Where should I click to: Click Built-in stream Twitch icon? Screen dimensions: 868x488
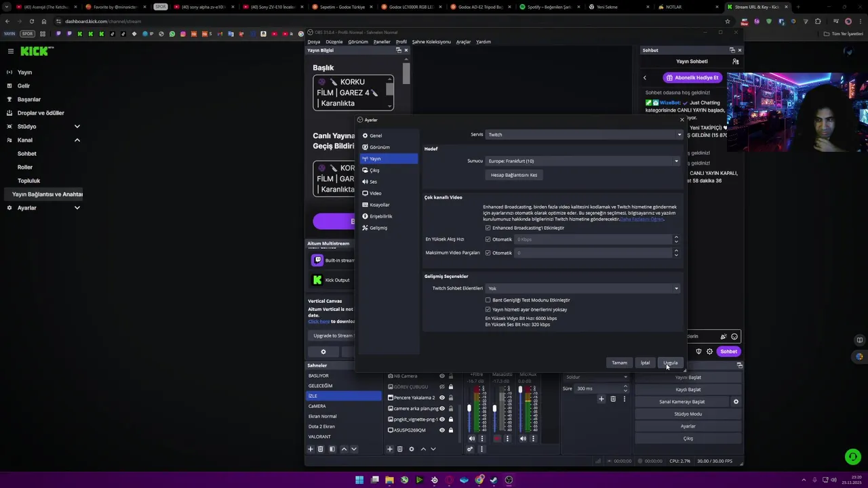(x=317, y=260)
